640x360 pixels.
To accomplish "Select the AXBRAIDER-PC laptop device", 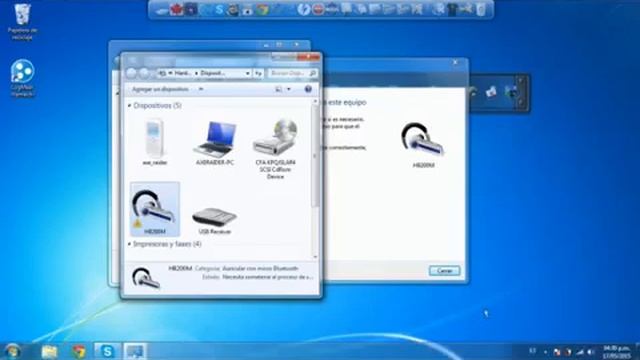I will [x=215, y=143].
